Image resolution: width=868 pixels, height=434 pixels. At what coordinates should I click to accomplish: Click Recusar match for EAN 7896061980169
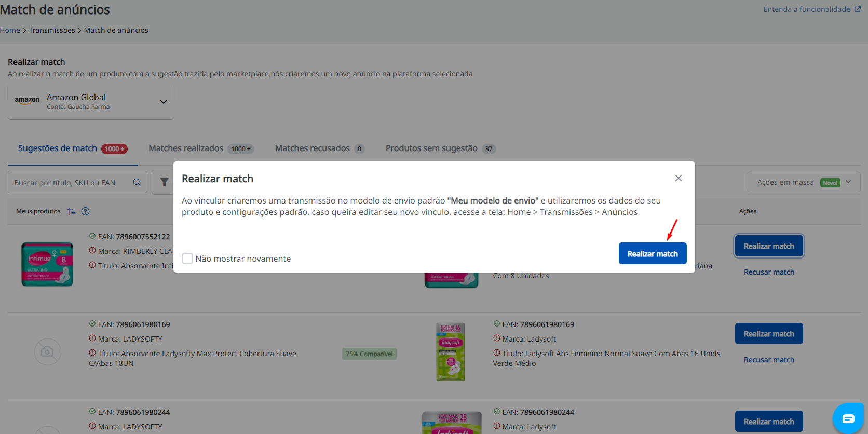(769, 360)
